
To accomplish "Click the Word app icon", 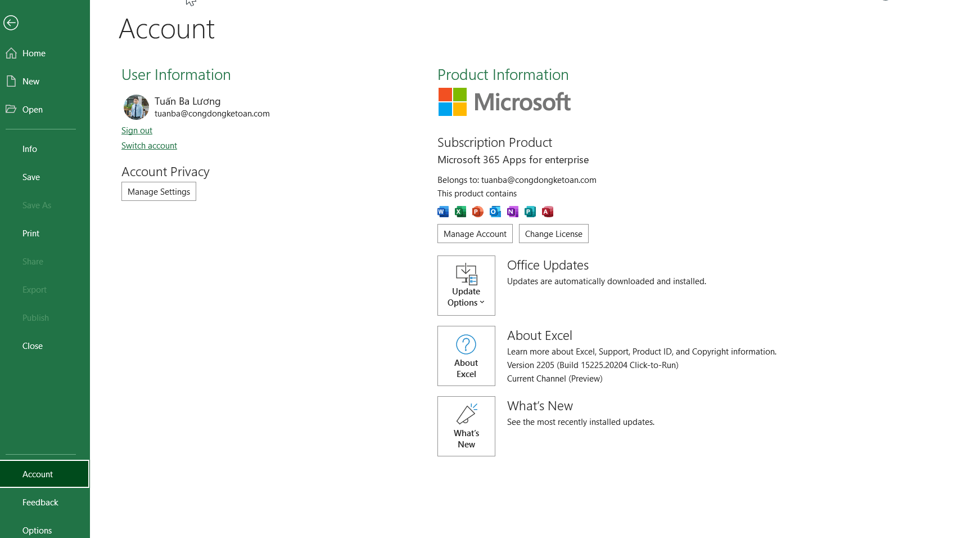I will 443,212.
